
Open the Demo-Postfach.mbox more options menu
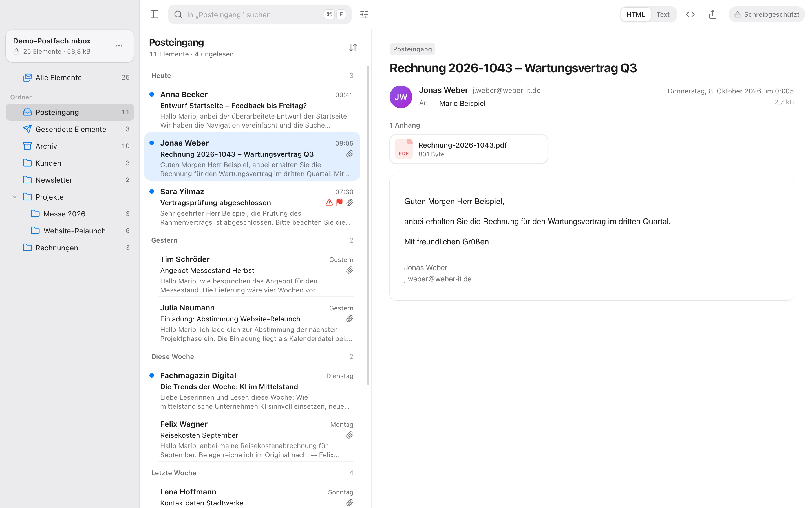point(119,46)
